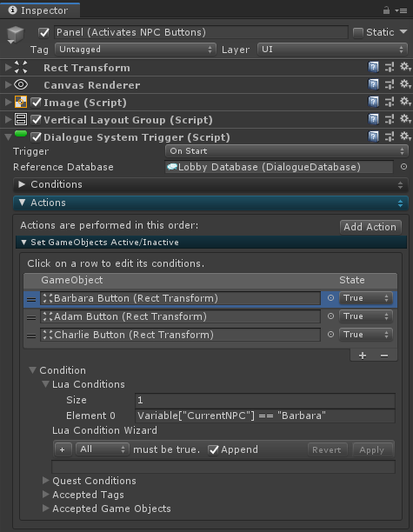413x532 pixels.
Task: Select the Inspector tab
Action: click(x=40, y=10)
